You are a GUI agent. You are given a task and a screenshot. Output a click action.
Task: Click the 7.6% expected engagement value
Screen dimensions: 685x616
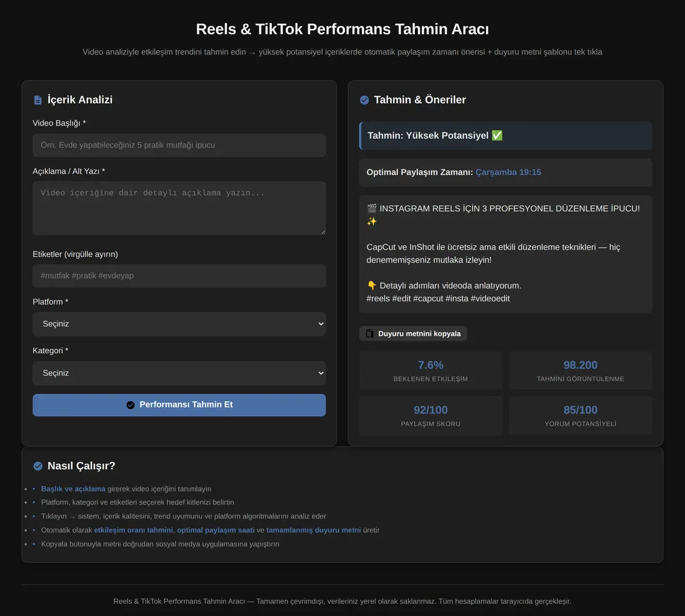(430, 365)
